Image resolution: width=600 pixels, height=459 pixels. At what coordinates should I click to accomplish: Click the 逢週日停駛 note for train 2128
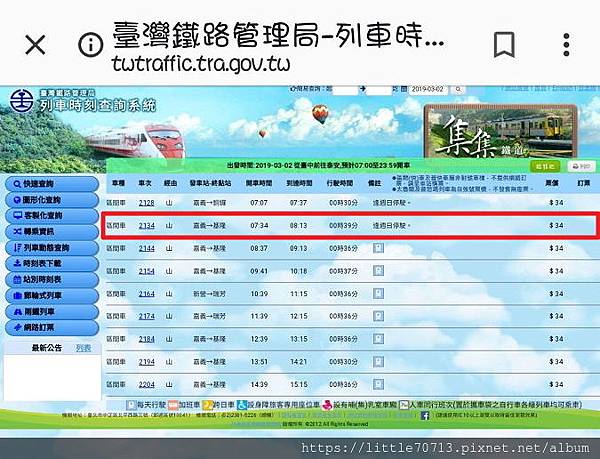(x=391, y=203)
